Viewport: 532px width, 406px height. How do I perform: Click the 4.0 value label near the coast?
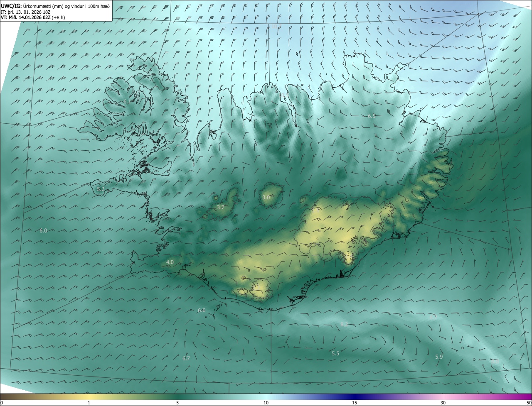click(x=170, y=262)
